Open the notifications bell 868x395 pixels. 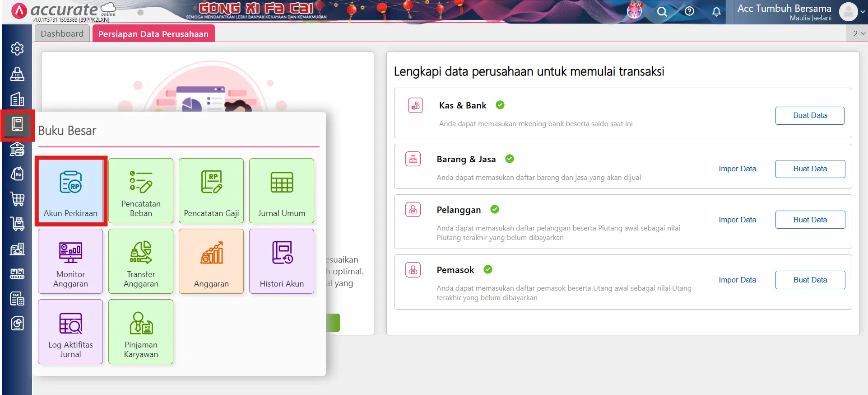tap(716, 12)
